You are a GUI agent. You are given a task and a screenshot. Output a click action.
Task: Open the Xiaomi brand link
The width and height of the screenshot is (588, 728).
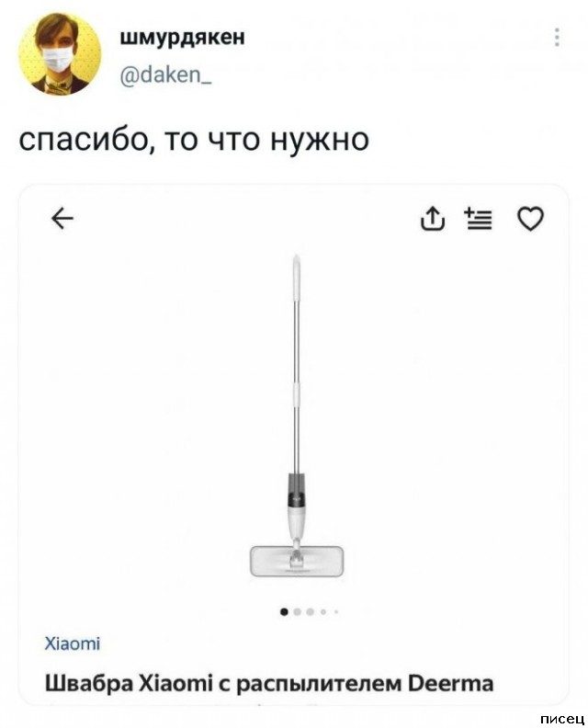point(73,643)
